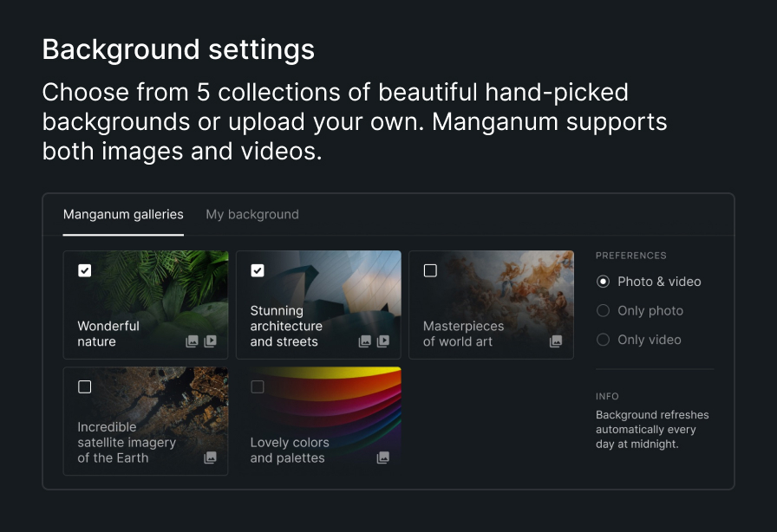Click the photo icon on Lovely colors card
This screenshot has height=532, width=777.
pyautogui.click(x=383, y=457)
